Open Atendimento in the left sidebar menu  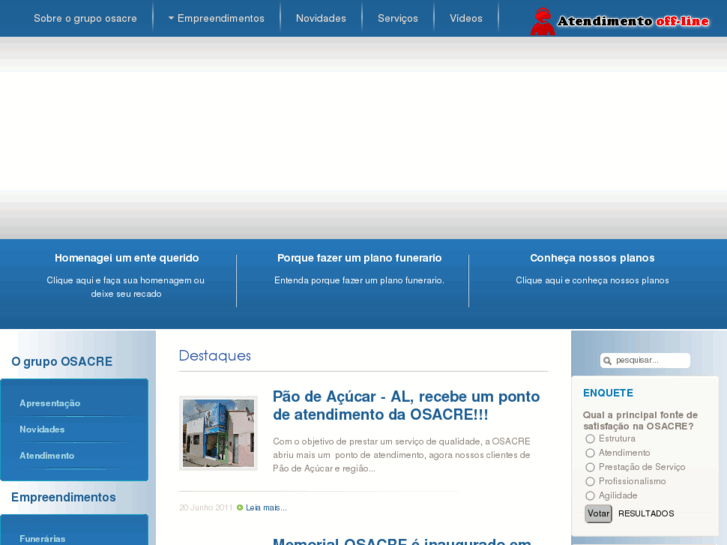[x=47, y=456]
